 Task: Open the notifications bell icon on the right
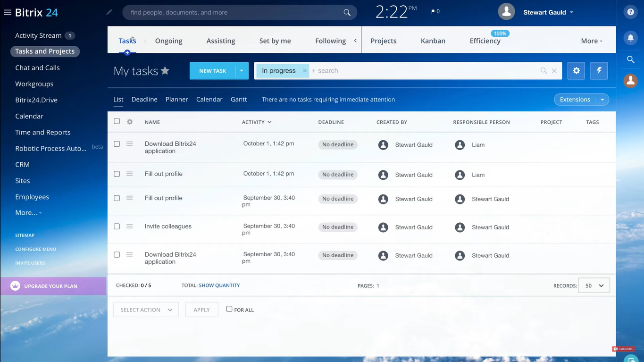[x=630, y=38]
